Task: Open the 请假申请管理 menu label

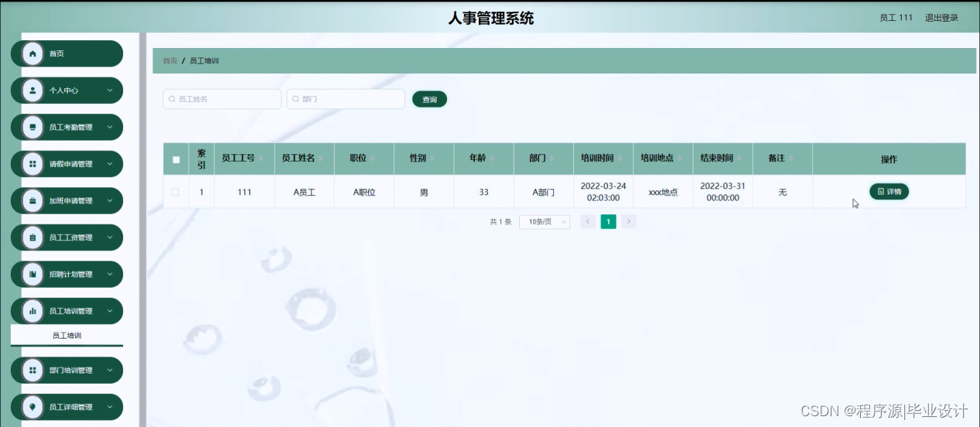Action: [x=70, y=164]
